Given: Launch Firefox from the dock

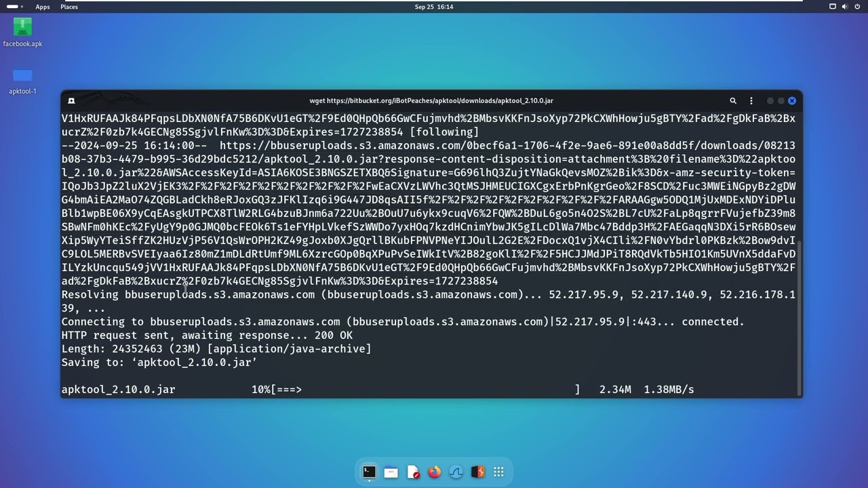Looking at the screenshot, I should click(x=435, y=472).
